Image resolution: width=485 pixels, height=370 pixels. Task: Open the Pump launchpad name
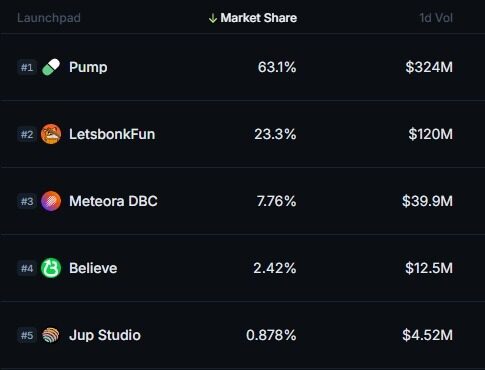pyautogui.click(x=88, y=68)
